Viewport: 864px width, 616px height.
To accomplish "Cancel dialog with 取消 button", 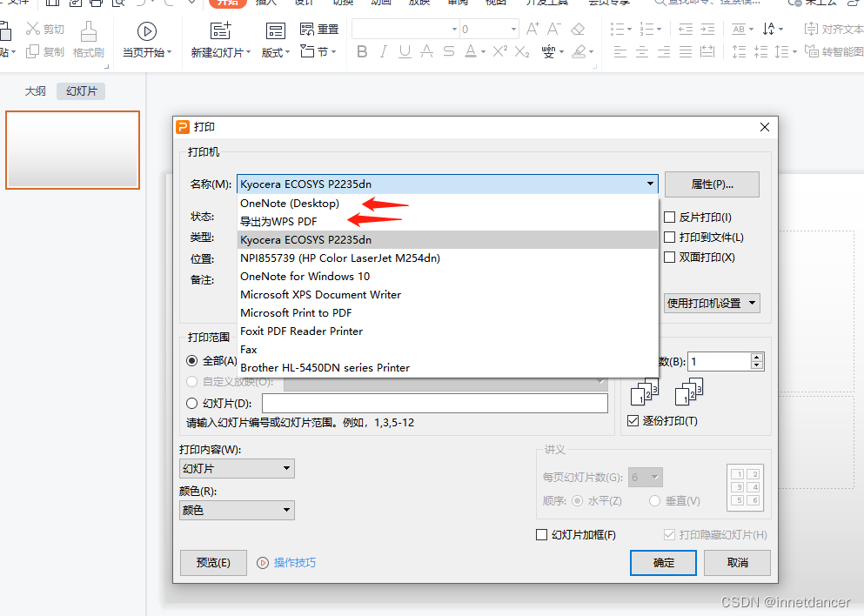I will [x=737, y=563].
